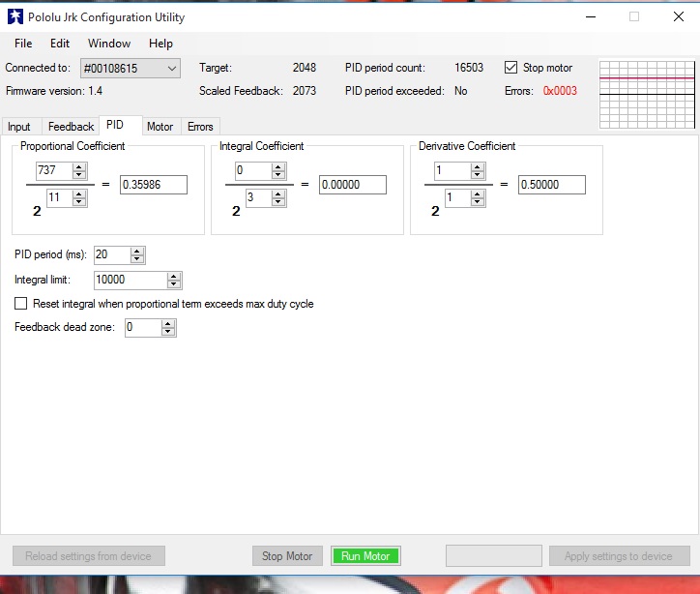Switch to the Input tab
700x594 pixels.
coord(18,127)
